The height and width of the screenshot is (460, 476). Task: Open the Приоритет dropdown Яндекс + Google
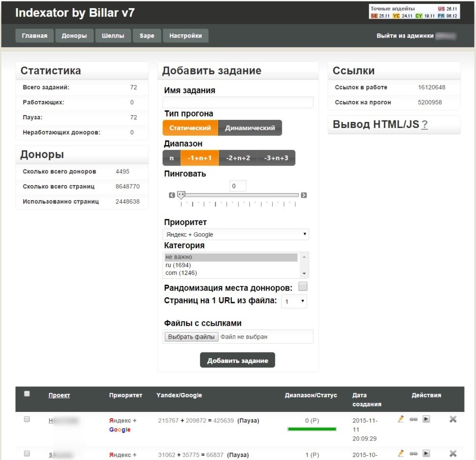[x=236, y=235]
